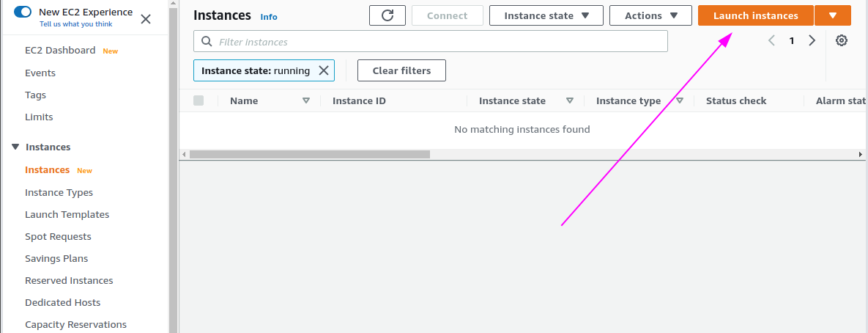Click the scrollbar left arrow
The image size is (868, 333).
(185, 154)
